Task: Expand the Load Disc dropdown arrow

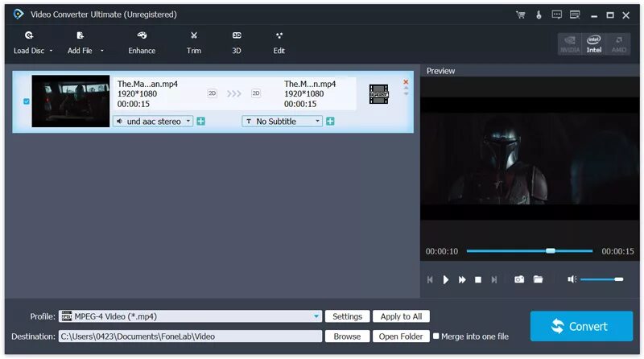Action: point(51,51)
